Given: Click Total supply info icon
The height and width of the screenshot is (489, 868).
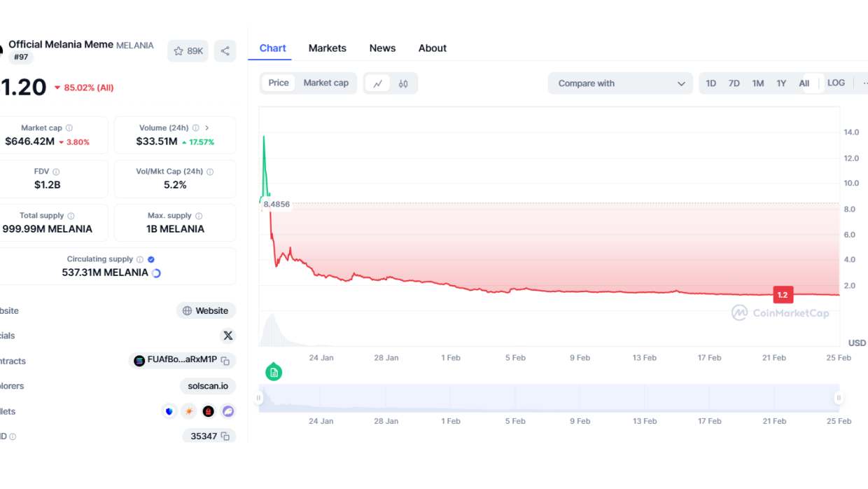Looking at the screenshot, I should (x=71, y=216).
